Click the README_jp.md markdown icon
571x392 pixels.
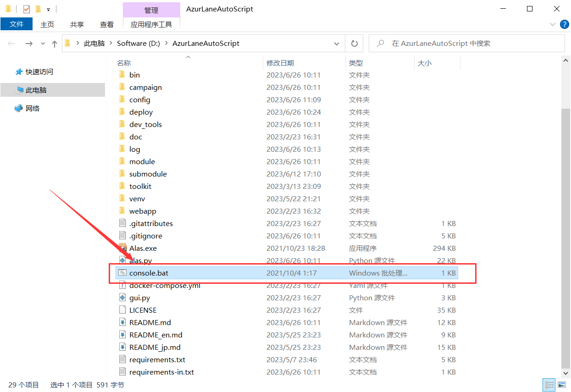click(x=122, y=347)
